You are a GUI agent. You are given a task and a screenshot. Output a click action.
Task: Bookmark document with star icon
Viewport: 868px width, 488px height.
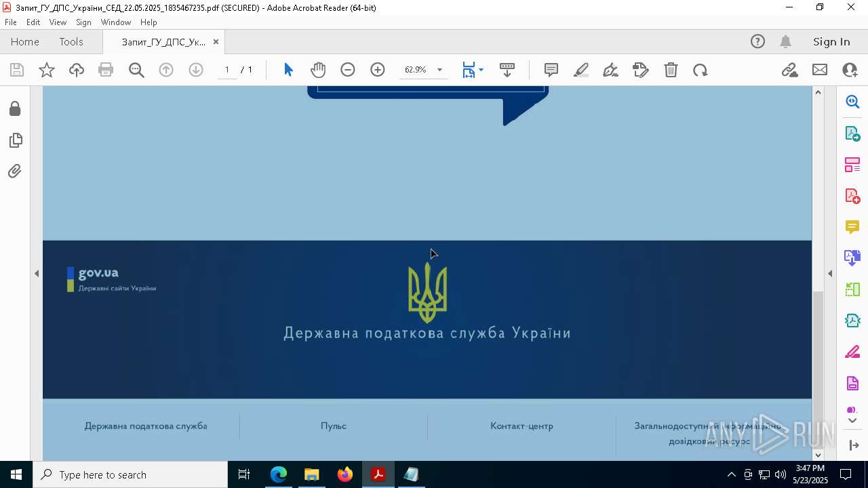pyautogui.click(x=47, y=70)
